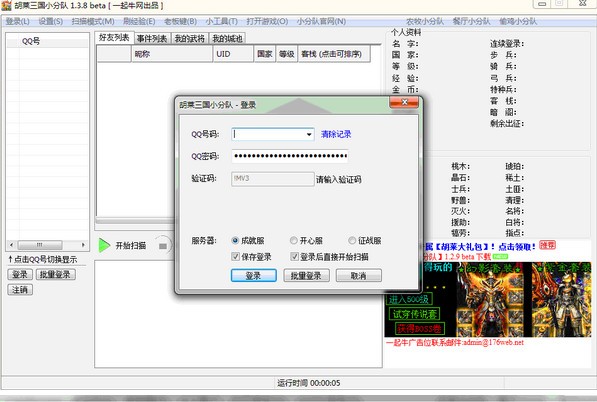Select the 成就服 server radio button

[x=235, y=241]
